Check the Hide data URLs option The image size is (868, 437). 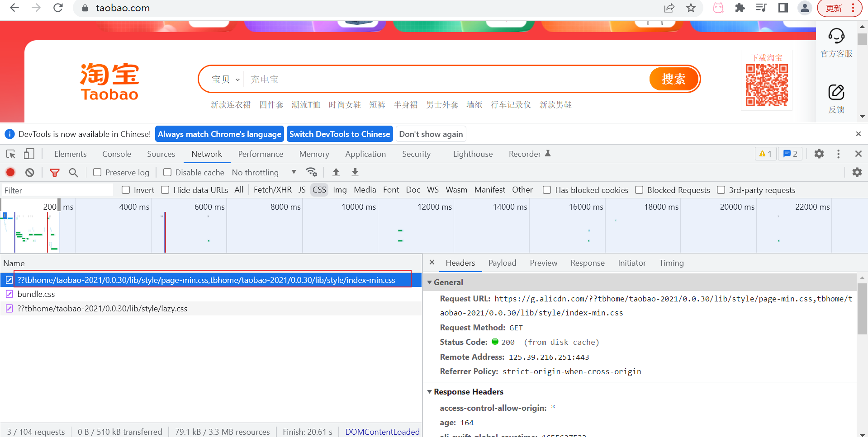click(x=165, y=190)
